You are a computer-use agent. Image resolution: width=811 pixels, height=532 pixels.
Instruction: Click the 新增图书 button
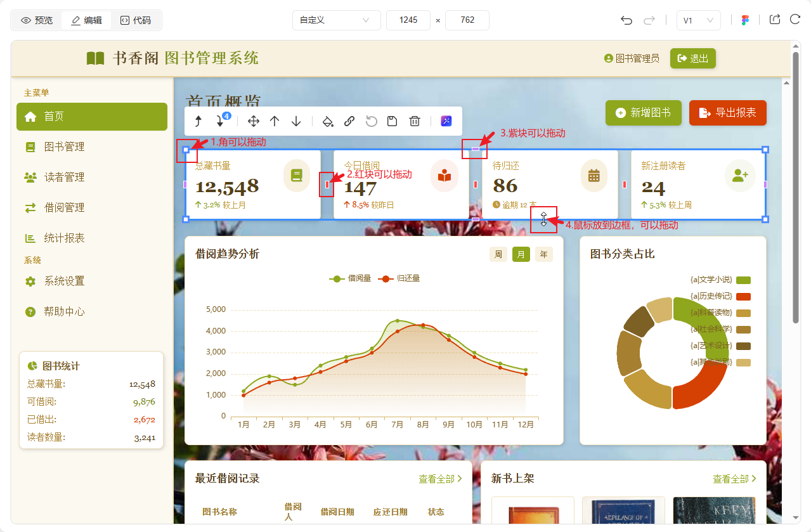point(643,113)
